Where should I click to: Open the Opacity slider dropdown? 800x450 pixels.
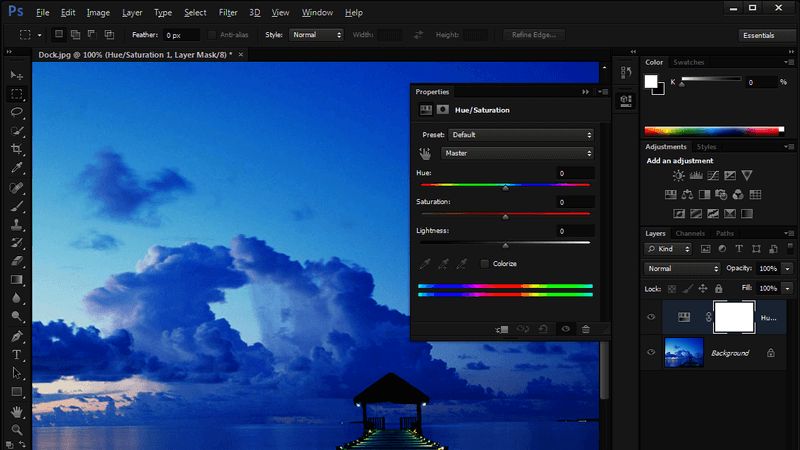tap(788, 268)
